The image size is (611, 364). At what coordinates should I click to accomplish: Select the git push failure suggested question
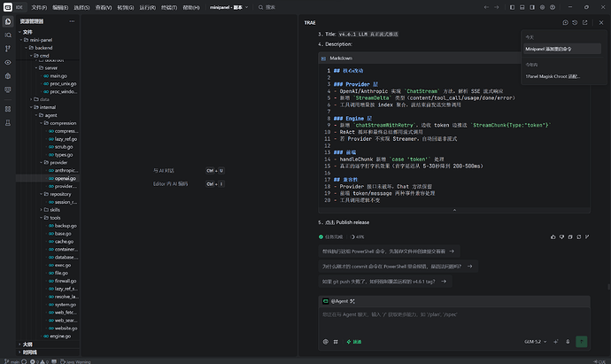tap(385, 282)
